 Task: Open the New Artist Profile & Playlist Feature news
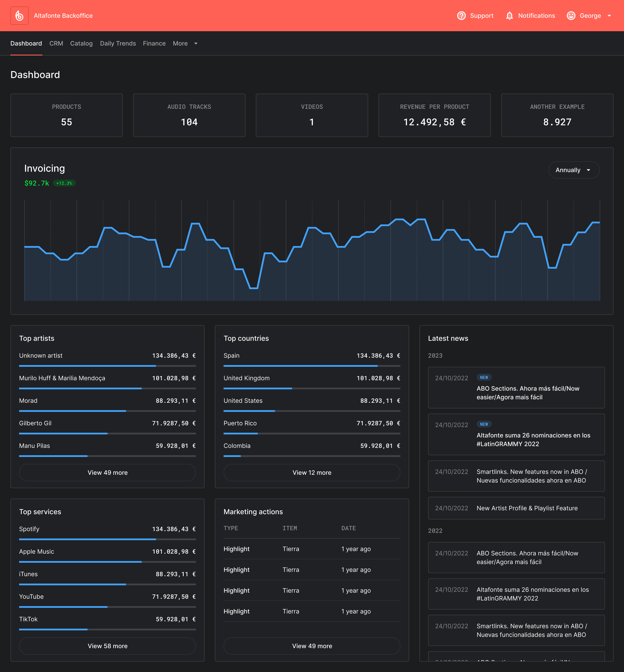[x=527, y=508]
